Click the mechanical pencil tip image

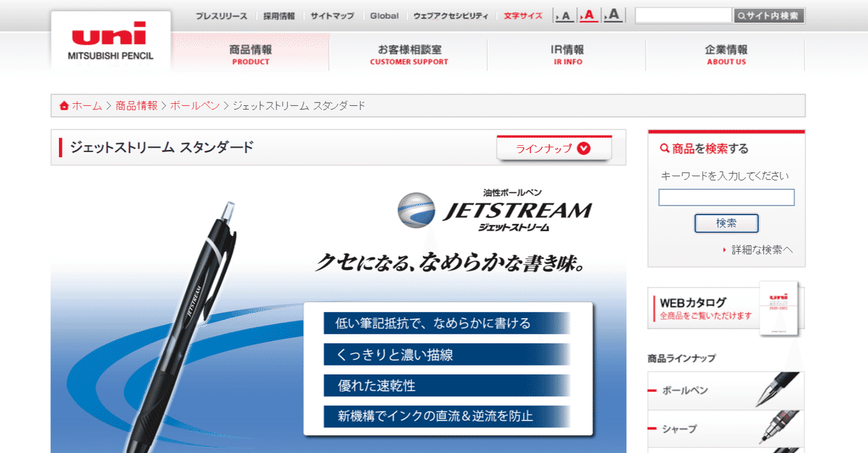tap(778, 428)
